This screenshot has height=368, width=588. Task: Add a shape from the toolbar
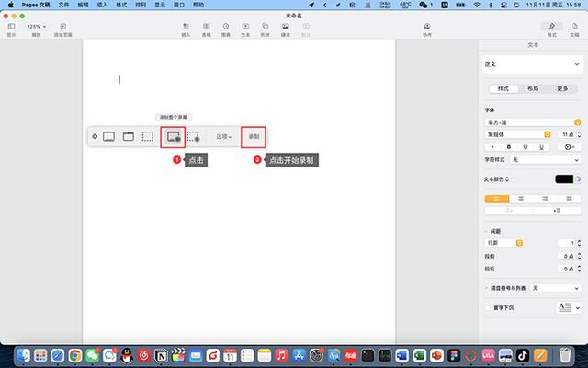266,29
